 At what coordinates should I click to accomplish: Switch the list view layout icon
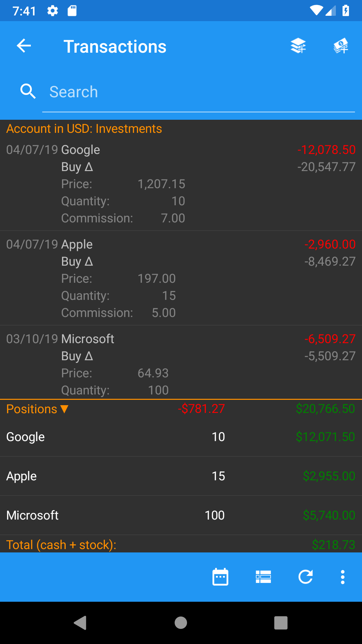point(263,577)
